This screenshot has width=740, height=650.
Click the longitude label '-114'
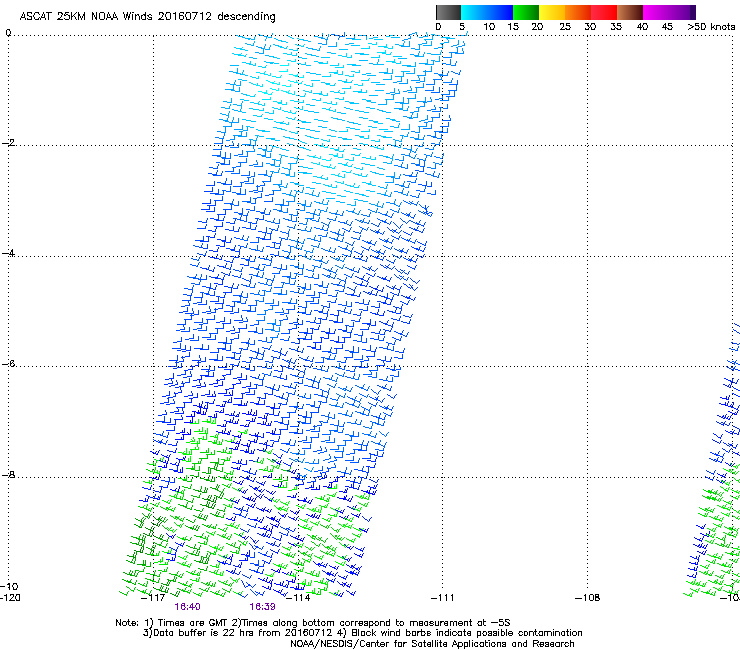click(x=298, y=598)
